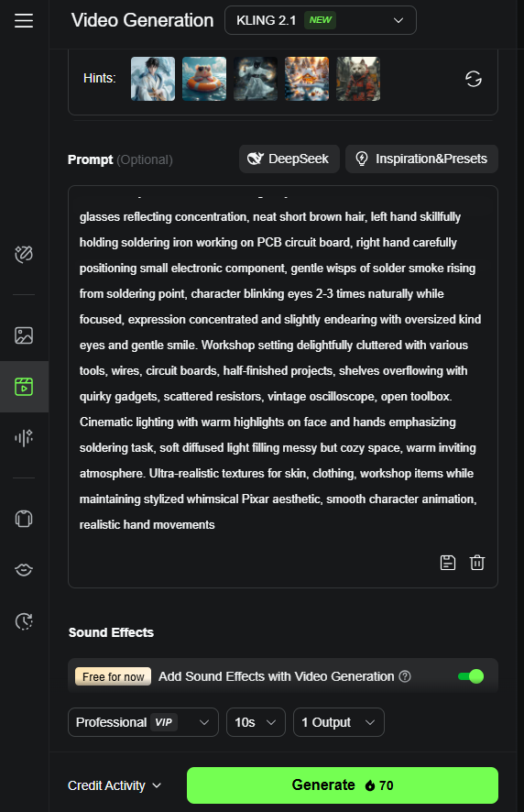Open the image generation sidebar icon
Screen dimensions: 524x812
[24, 335]
